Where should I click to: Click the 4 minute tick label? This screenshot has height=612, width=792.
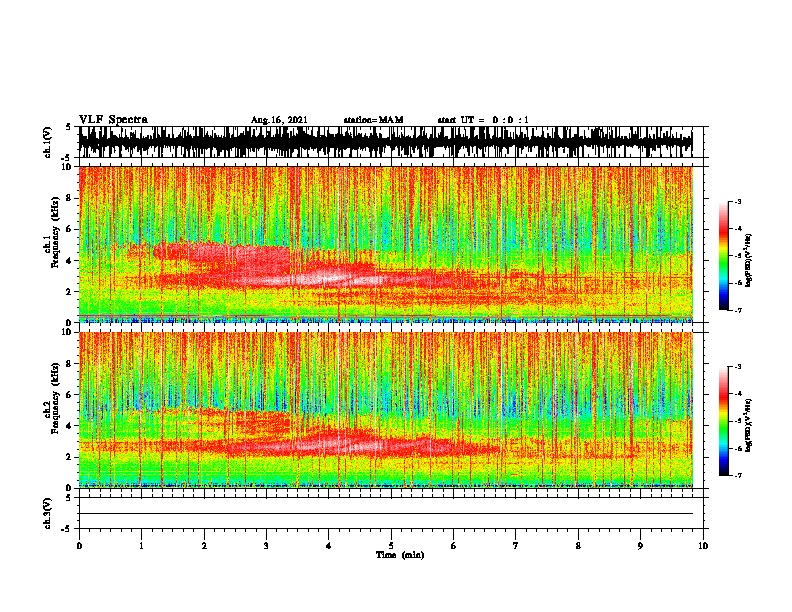[329, 546]
